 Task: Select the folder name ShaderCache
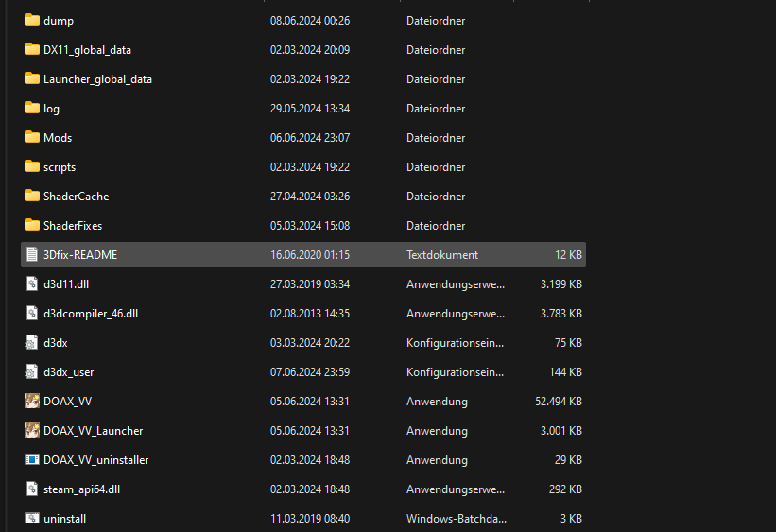click(x=77, y=197)
